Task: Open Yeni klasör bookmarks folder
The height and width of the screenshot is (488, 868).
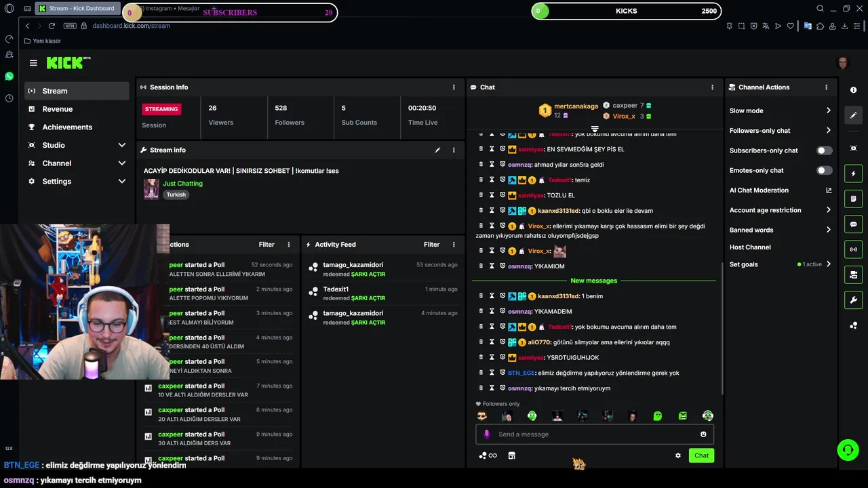Action: [42, 41]
